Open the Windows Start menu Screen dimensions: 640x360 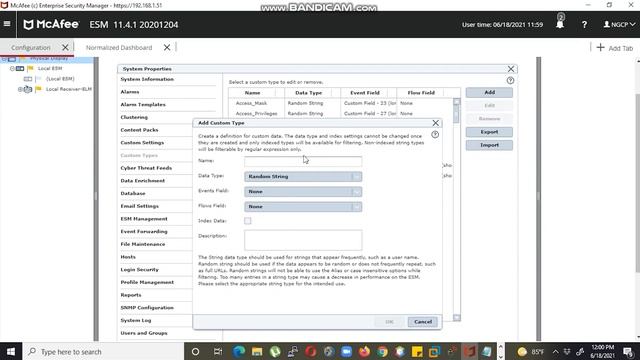click(11, 351)
